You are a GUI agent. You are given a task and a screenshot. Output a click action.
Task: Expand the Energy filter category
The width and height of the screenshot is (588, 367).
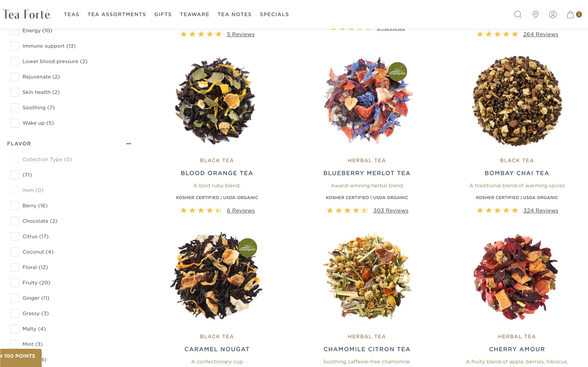(x=14, y=30)
